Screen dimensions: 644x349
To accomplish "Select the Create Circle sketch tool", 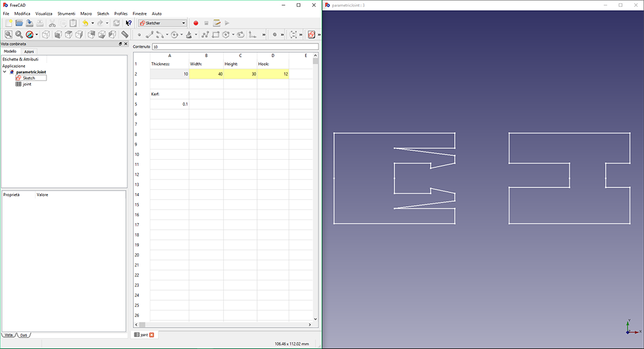I will 175,35.
